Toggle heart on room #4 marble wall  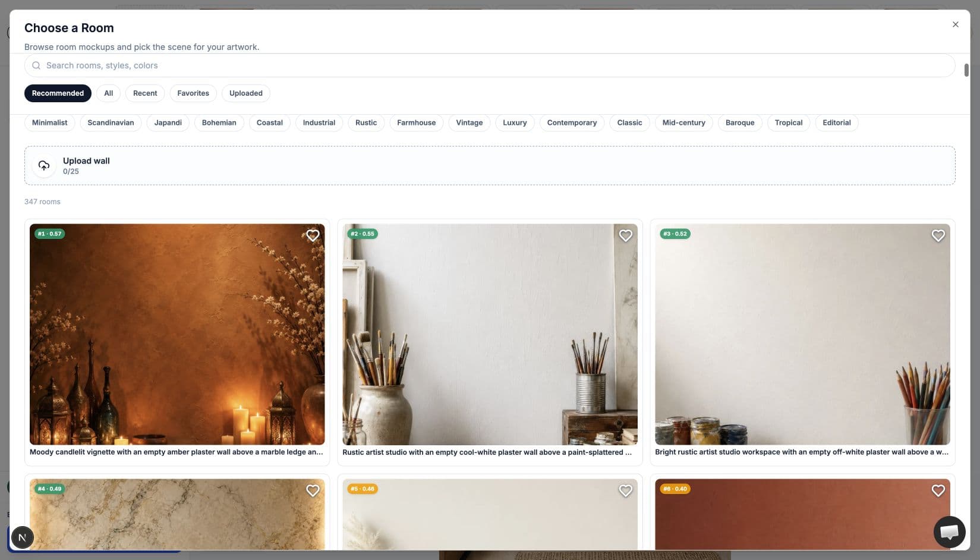(313, 490)
